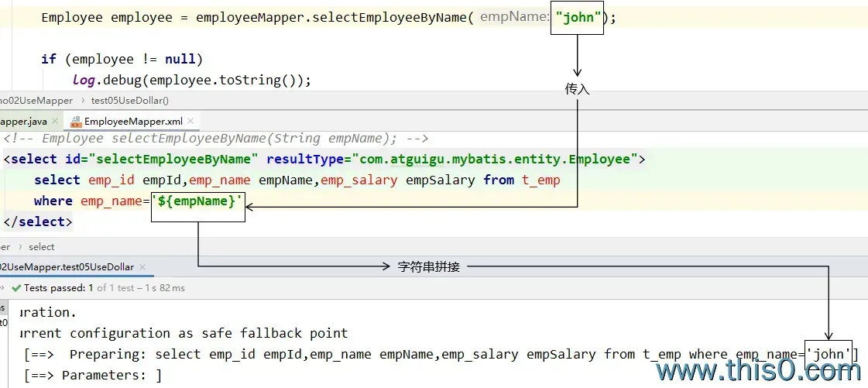The height and width of the screenshot is (388, 868).
Task: Close the EmployeeMapper.xml editor tab
Action: click(x=190, y=122)
